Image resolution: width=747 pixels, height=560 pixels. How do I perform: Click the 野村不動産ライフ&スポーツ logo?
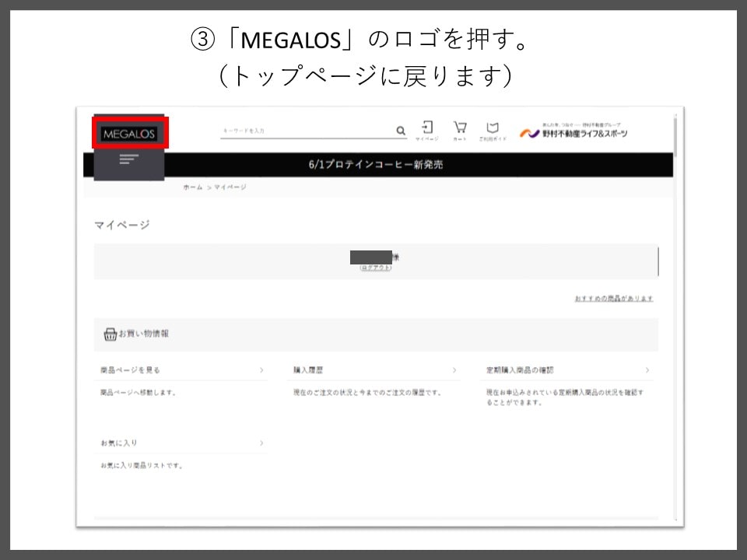coord(574,132)
